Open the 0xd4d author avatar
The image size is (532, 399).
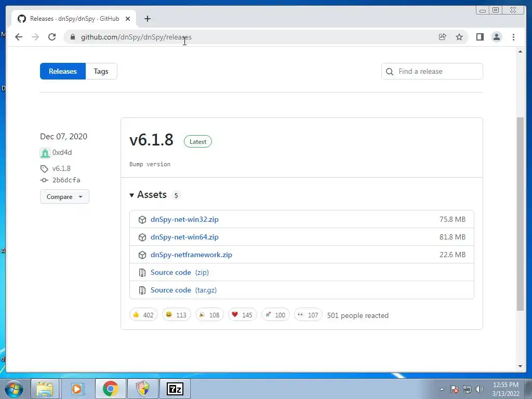point(45,153)
